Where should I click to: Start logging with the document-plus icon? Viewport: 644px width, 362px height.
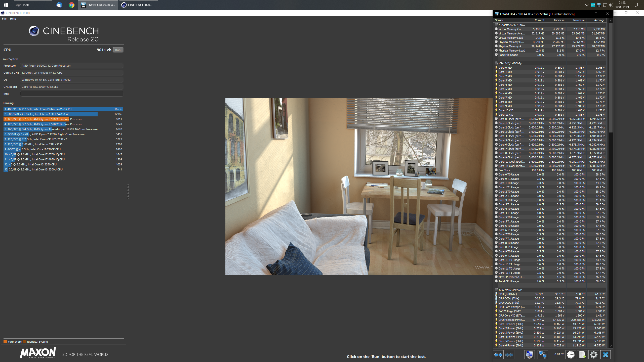[x=582, y=355]
